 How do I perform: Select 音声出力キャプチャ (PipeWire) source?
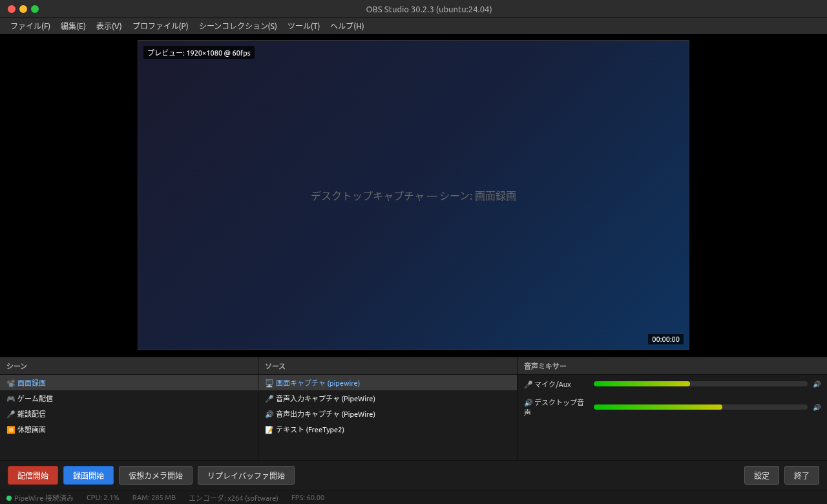coord(388,414)
